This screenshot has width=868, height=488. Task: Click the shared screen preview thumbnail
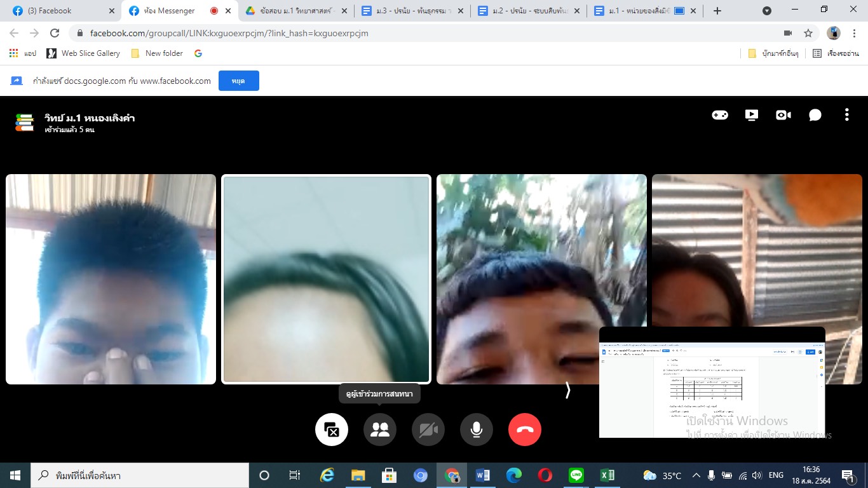[712, 382]
